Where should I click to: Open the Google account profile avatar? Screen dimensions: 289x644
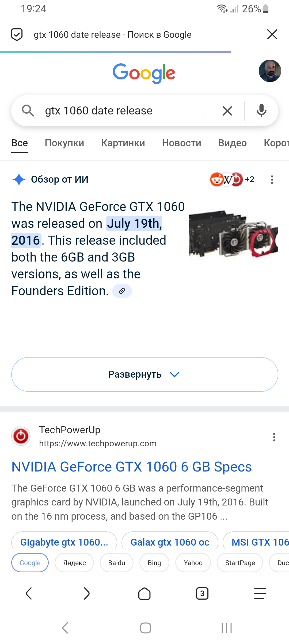pyautogui.click(x=270, y=71)
